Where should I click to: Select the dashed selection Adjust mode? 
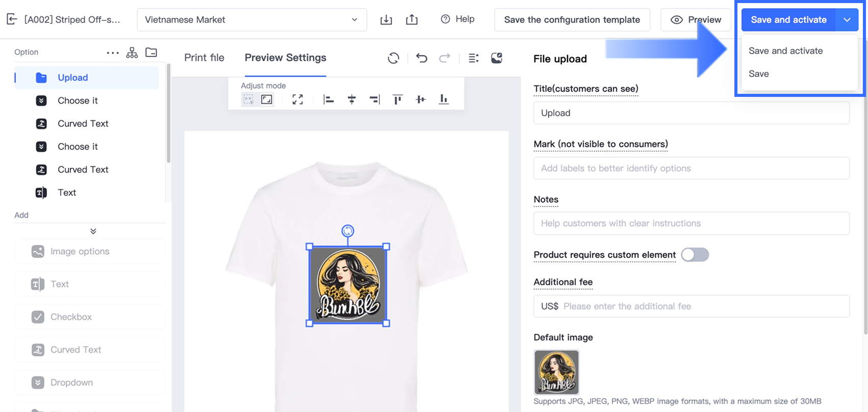coord(248,99)
